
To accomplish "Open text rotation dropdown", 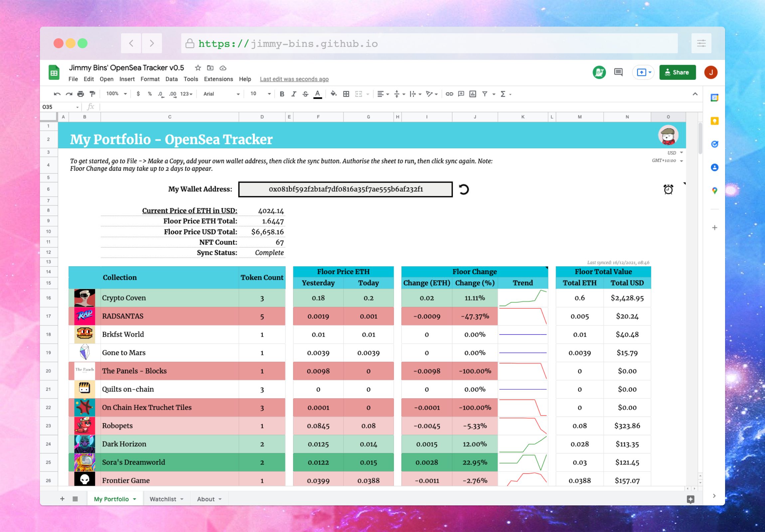I will tap(432, 94).
